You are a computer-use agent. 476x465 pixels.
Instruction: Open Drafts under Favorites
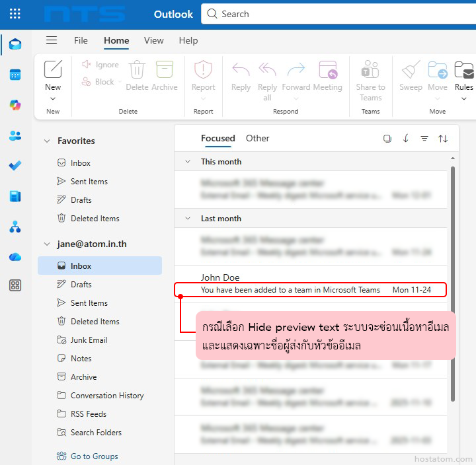click(100, 200)
